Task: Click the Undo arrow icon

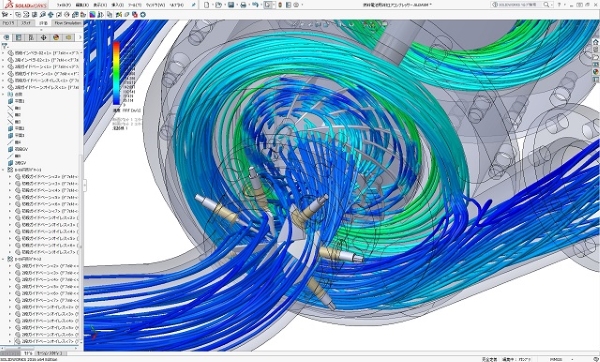Action: (x=255, y=5)
